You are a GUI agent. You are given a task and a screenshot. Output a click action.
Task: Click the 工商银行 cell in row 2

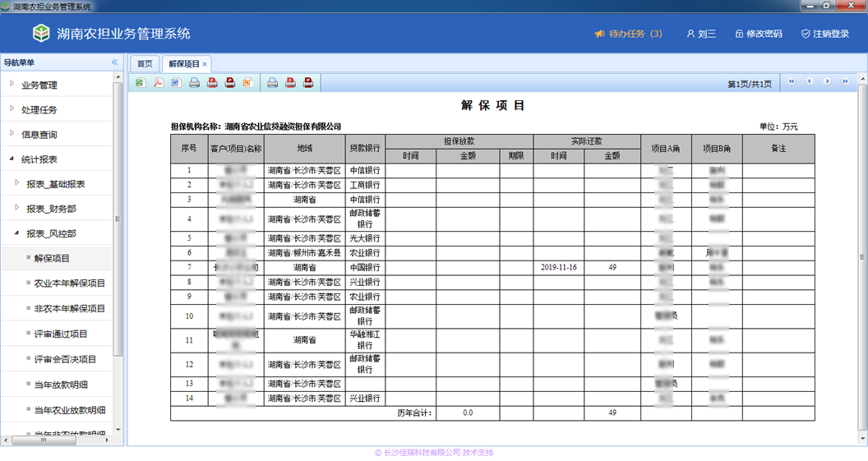click(x=365, y=185)
